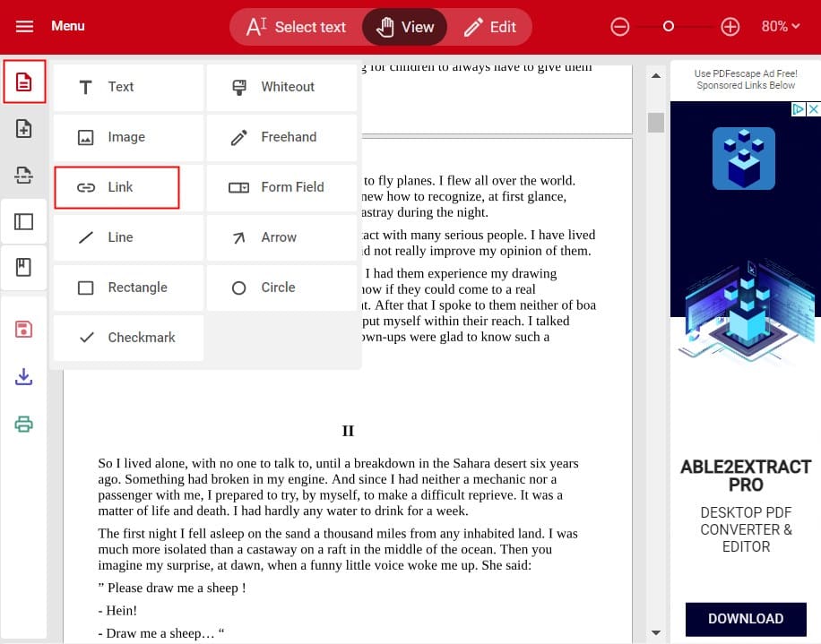Open the 80% zoom level dropdown
Image resolution: width=821 pixels, height=644 pixels.
click(780, 27)
